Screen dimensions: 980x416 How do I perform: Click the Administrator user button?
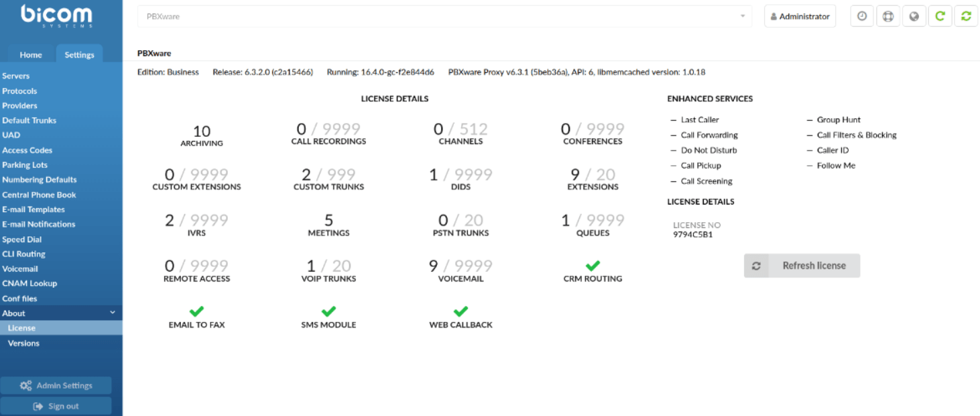coord(800,16)
